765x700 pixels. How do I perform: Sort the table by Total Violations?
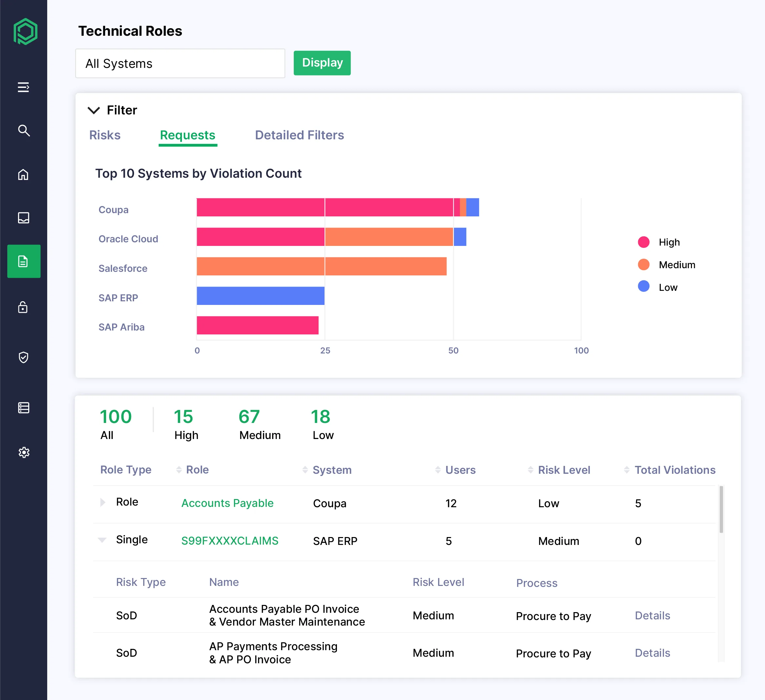point(628,470)
